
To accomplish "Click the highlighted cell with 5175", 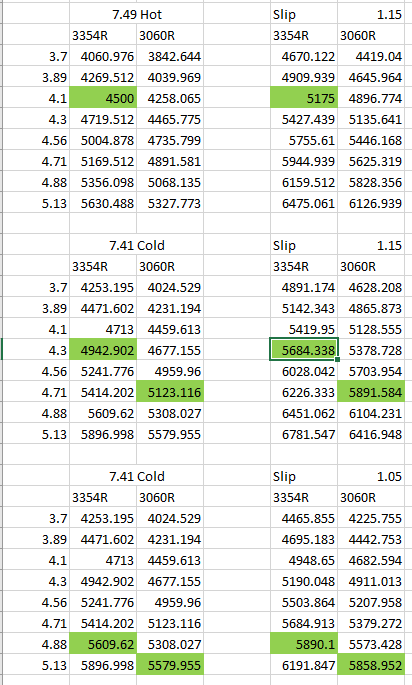I will click(304, 98).
